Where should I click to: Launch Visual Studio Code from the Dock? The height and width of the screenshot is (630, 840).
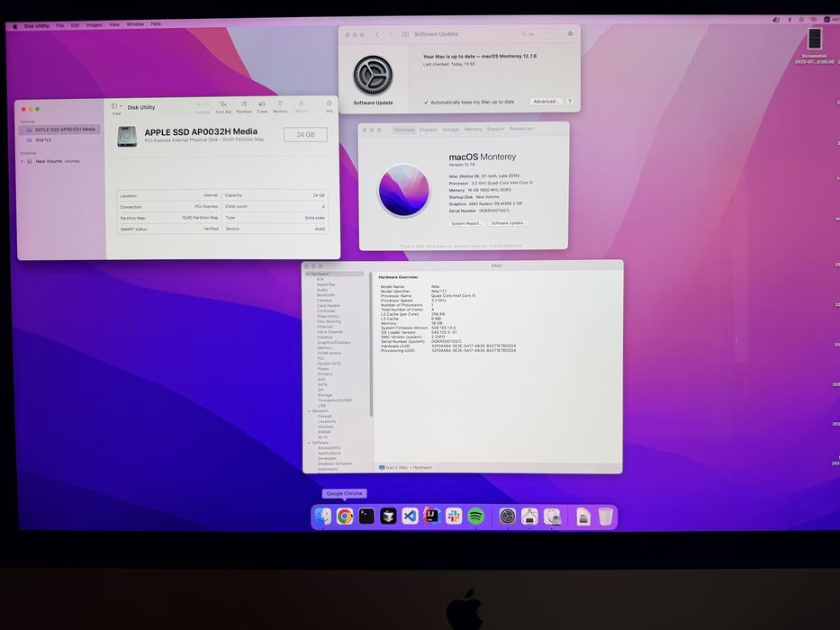(x=411, y=517)
